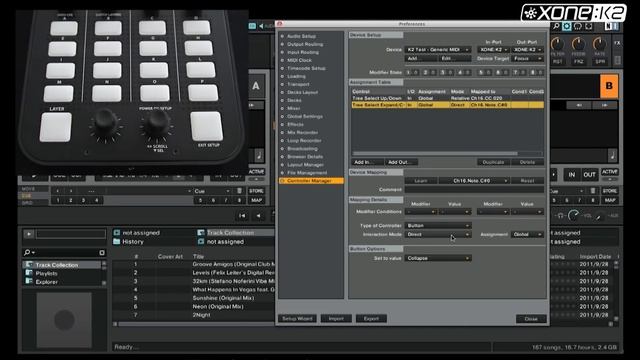Select Explorer tree item
Image resolution: width=640 pixels, height=360 pixels.
click(x=46, y=282)
